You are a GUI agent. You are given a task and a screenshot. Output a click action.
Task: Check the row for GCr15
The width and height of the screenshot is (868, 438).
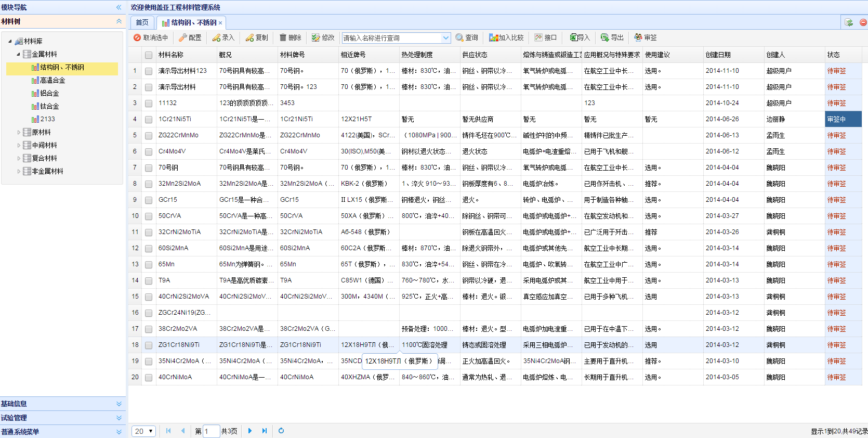pos(149,200)
